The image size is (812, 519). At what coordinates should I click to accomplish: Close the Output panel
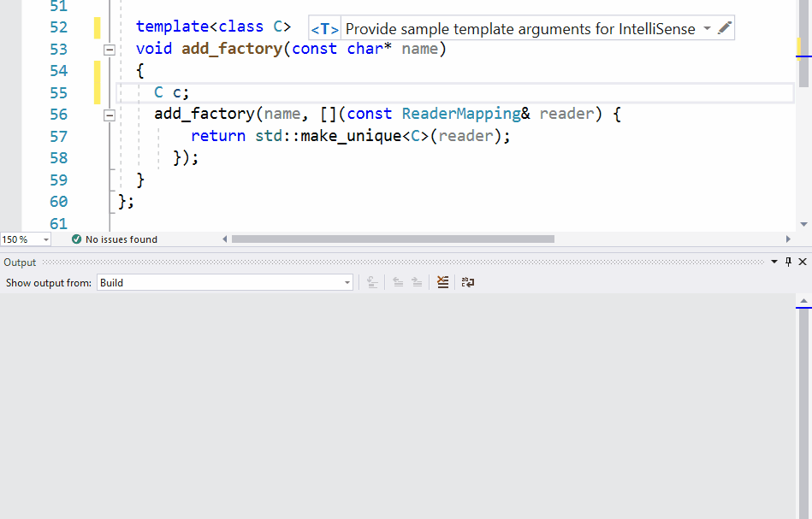pos(803,262)
